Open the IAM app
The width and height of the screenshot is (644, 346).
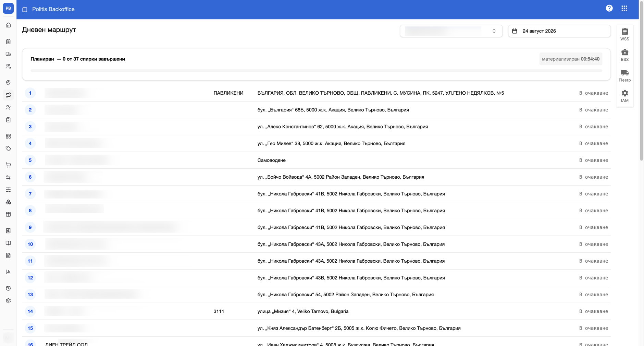click(625, 96)
